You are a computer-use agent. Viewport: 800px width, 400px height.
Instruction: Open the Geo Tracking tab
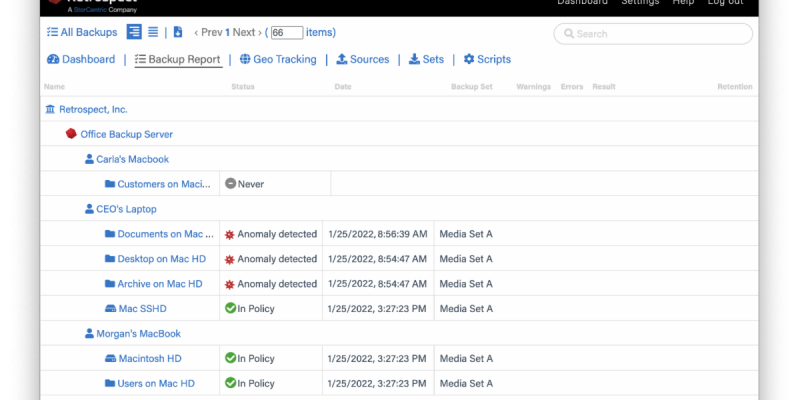278,59
